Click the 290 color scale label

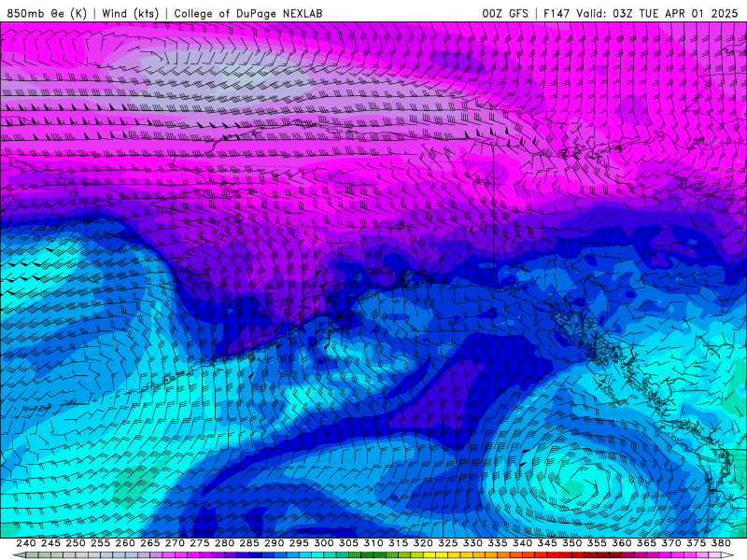(274, 543)
